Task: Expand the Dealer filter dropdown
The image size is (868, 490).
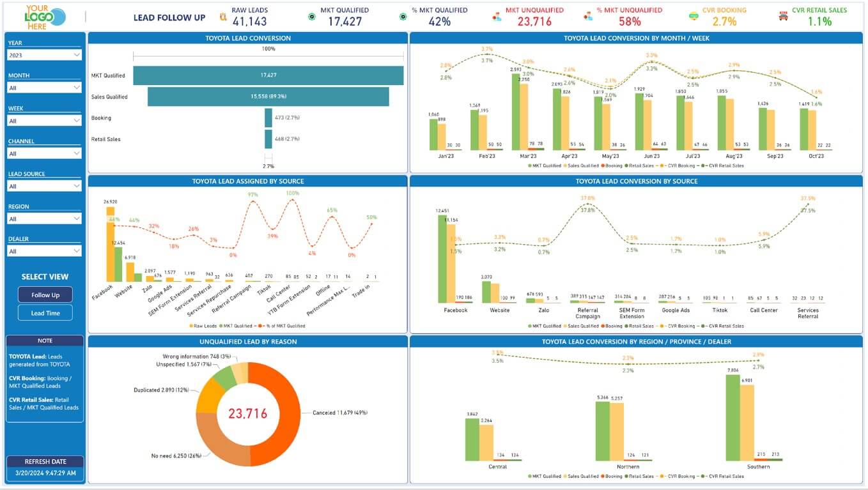Action: [44, 252]
